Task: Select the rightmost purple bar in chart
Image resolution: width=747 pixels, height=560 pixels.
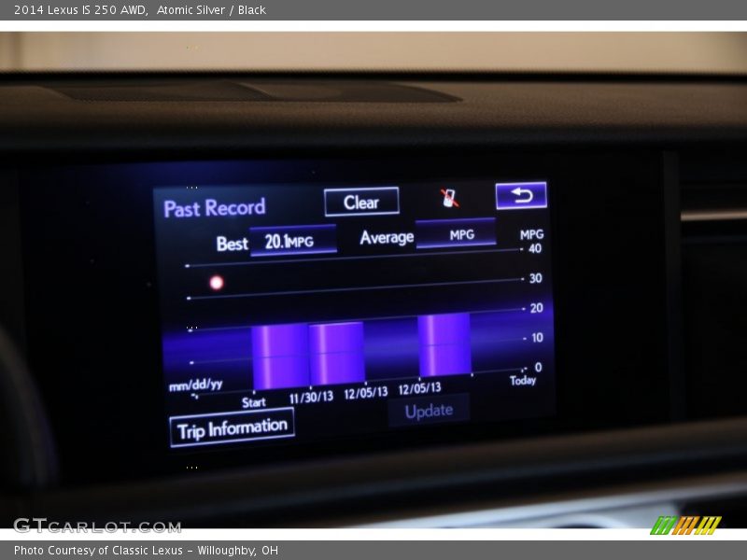Action: (444, 344)
